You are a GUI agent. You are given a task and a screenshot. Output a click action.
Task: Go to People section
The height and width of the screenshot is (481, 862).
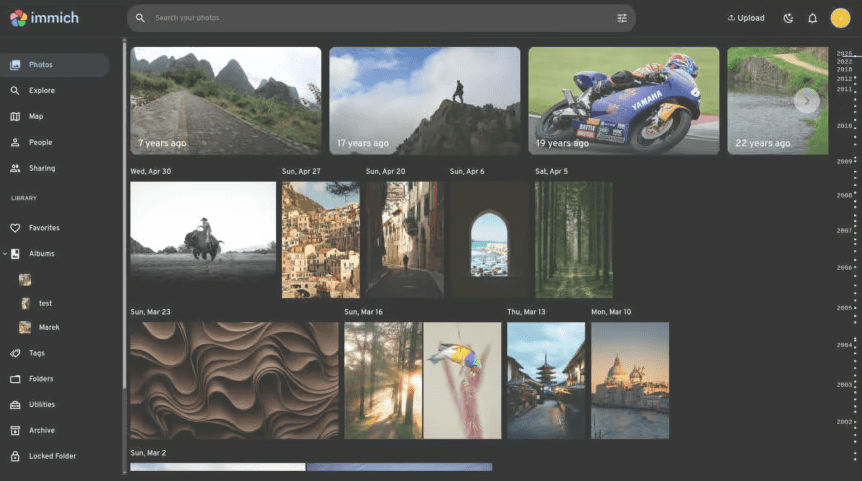(x=40, y=143)
